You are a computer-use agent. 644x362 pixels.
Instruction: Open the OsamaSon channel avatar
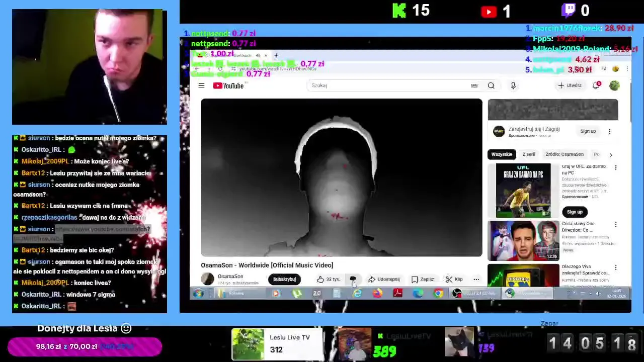click(x=207, y=279)
